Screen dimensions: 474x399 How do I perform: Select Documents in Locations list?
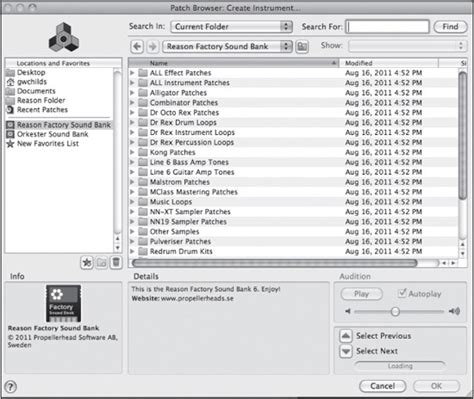[x=36, y=91]
